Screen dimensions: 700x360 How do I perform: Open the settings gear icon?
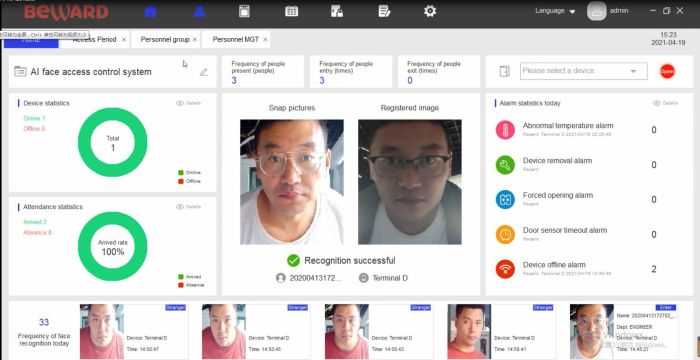coord(430,11)
